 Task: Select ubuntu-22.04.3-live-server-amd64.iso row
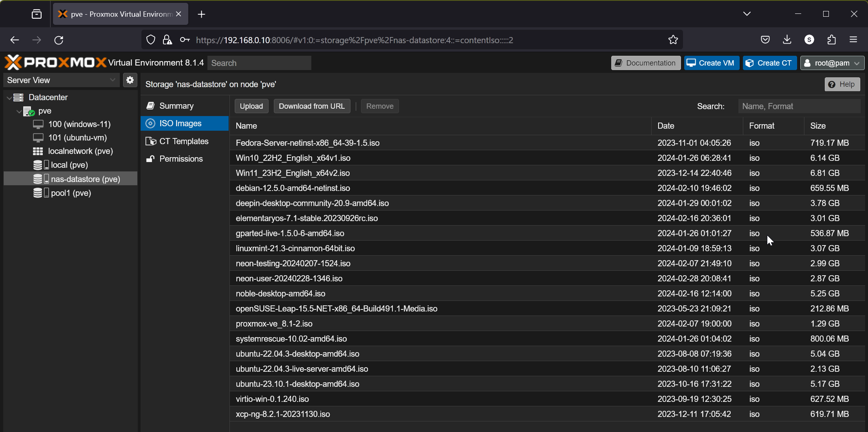pyautogui.click(x=547, y=369)
